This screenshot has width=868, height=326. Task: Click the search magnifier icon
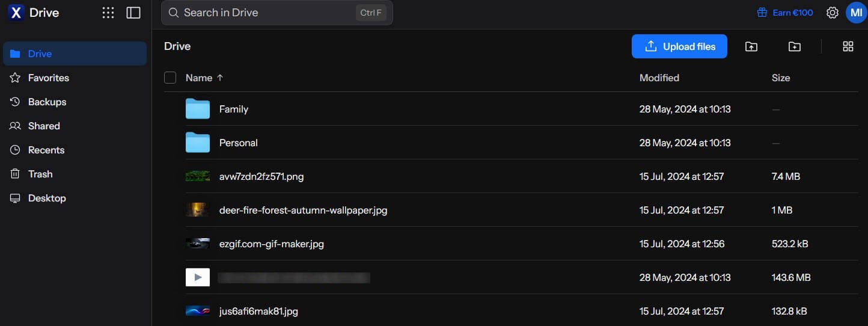pyautogui.click(x=174, y=13)
